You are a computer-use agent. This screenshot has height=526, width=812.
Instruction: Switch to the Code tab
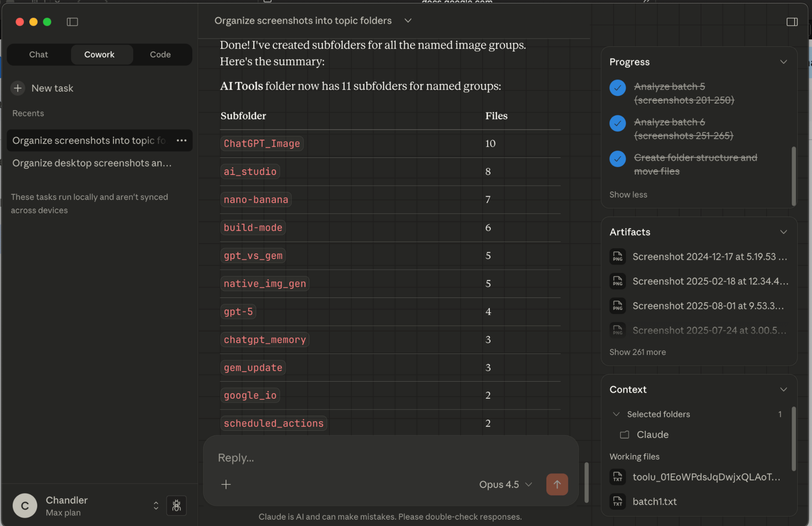pos(160,54)
